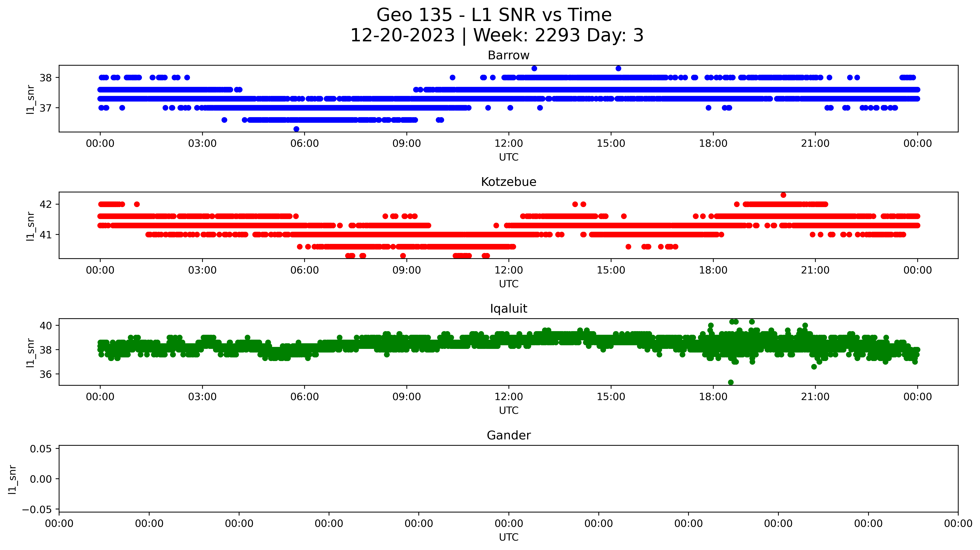
Task: Click the 12:00 tick label on Barrow plot
Action: (x=509, y=143)
